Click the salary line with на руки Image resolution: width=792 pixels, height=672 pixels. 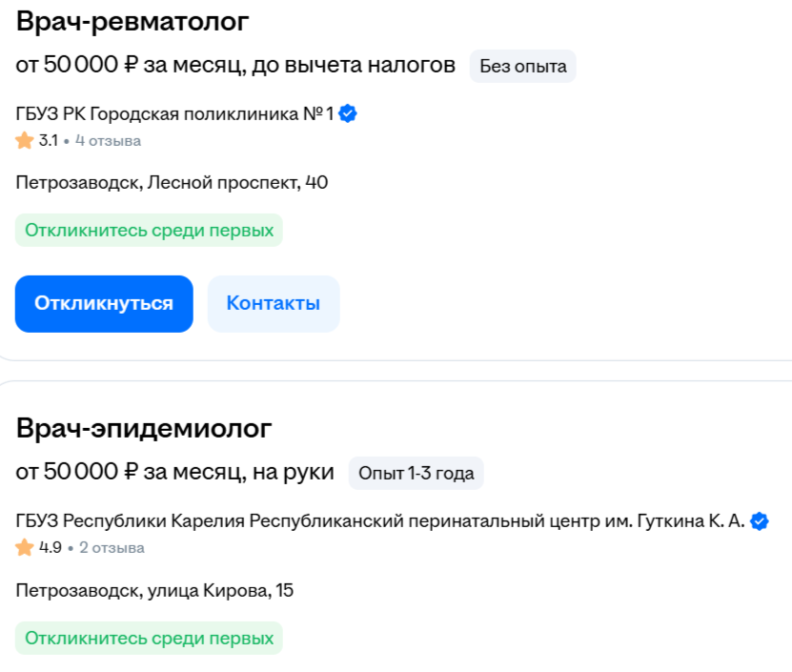175,472
